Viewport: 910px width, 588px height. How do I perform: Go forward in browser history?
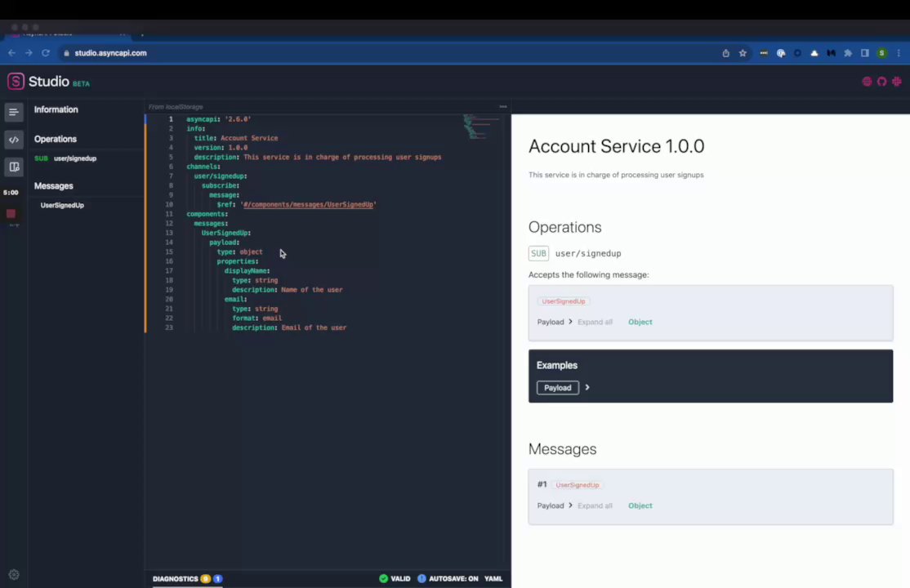pos(29,53)
